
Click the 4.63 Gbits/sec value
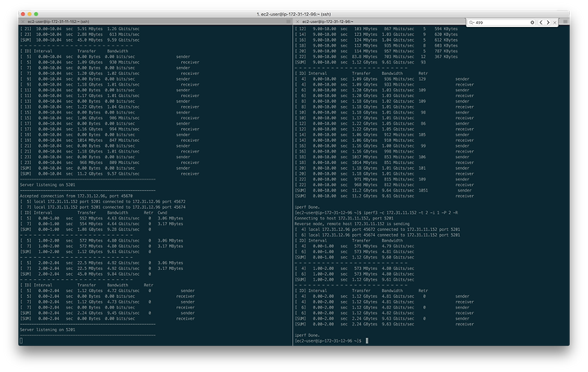coord(123,219)
